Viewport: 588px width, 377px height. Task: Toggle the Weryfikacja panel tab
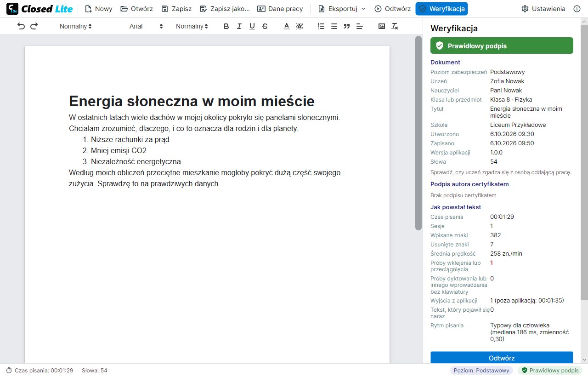coord(441,9)
